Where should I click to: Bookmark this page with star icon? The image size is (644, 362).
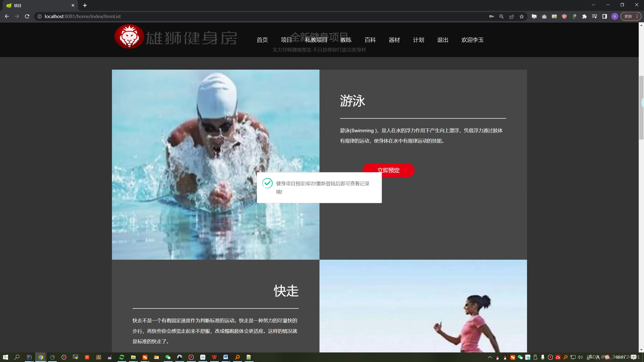(x=522, y=16)
